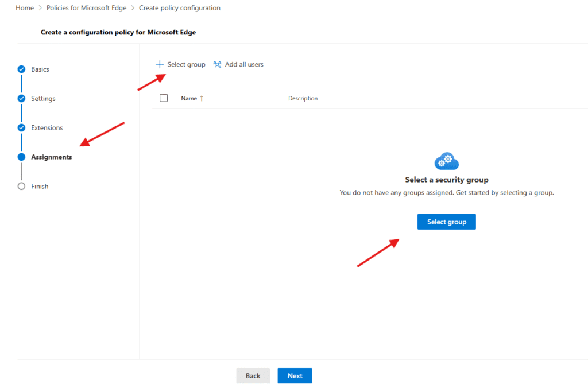
Task: Click the plus icon beside Select group
Action: (x=160, y=65)
